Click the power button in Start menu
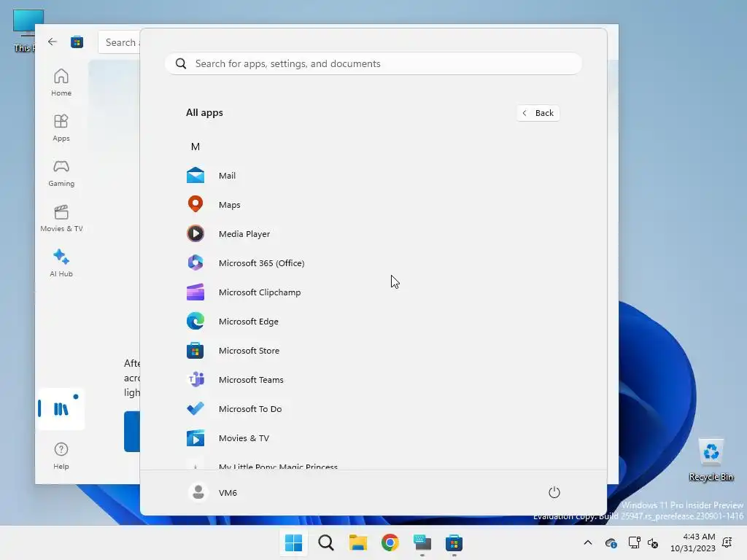The width and height of the screenshot is (747, 560). [x=554, y=492]
